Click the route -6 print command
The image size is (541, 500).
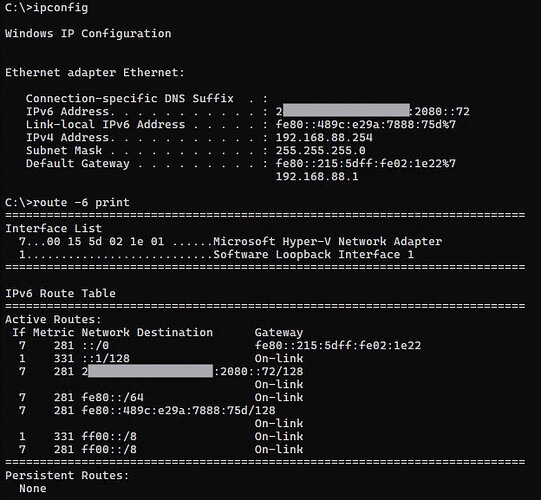[81, 202]
